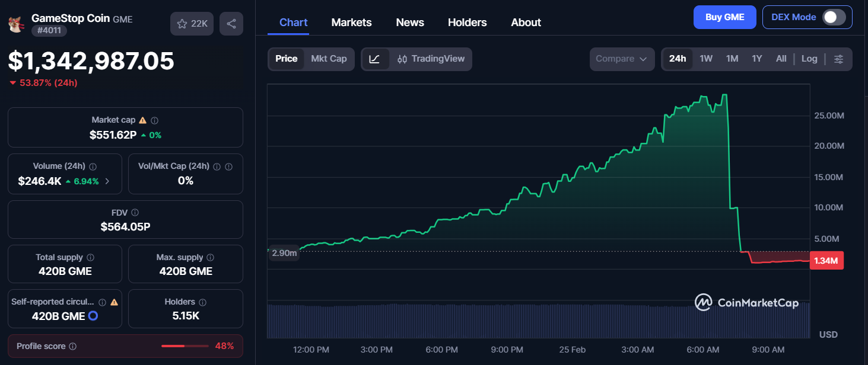The width and height of the screenshot is (868, 365).
Task: Select the 24h time range
Action: pyautogui.click(x=678, y=59)
